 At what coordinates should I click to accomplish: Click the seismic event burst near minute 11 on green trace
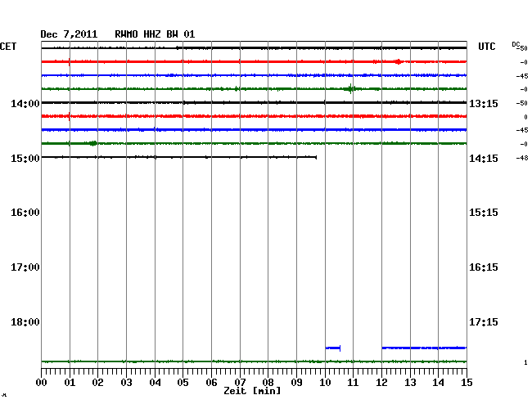pos(350,89)
